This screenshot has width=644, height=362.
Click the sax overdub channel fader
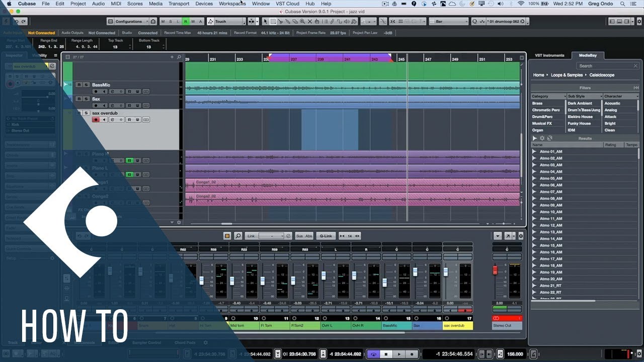tap(446, 272)
